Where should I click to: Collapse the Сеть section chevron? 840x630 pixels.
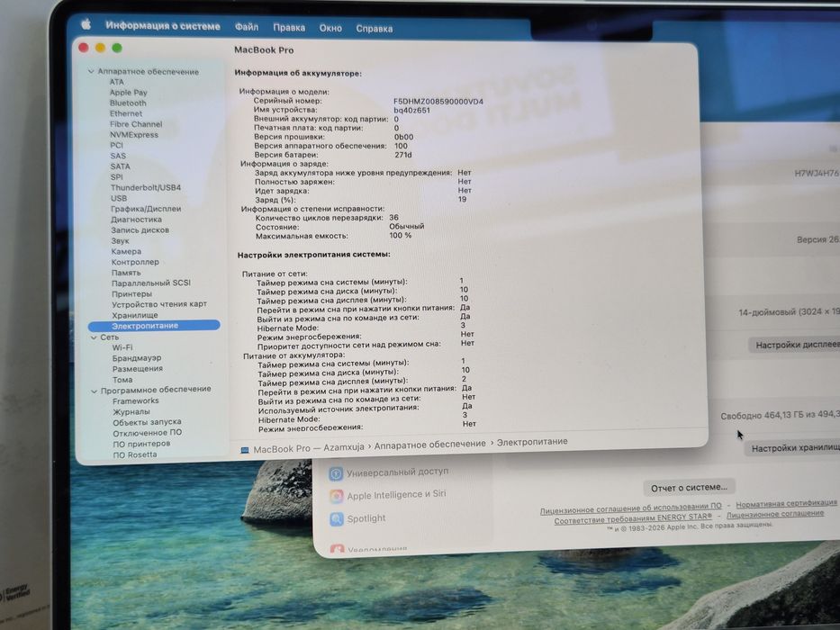pos(94,337)
